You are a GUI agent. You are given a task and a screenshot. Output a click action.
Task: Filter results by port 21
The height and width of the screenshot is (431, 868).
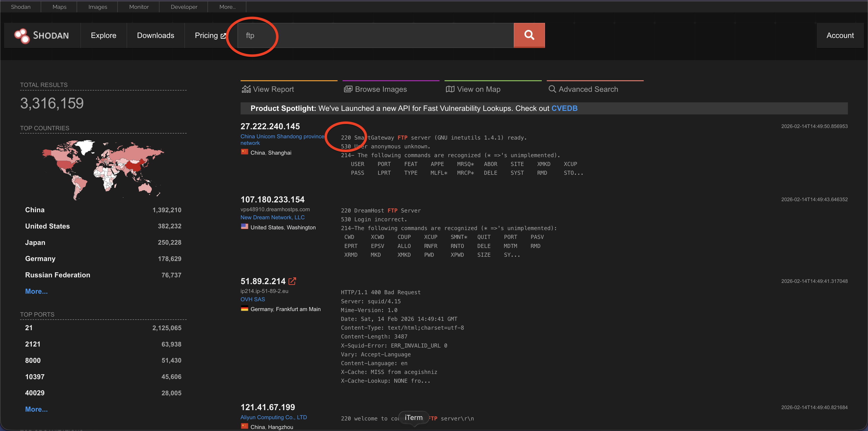point(29,328)
